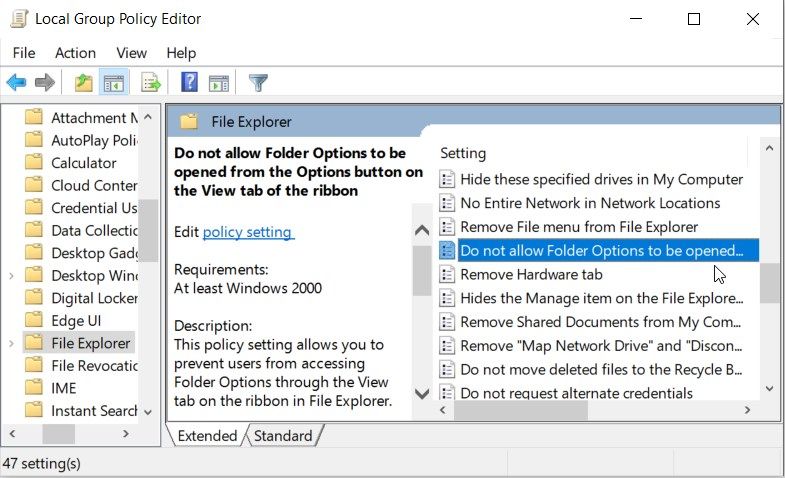The width and height of the screenshot is (785, 478).
Task: Expand the File Explorer tree node
Action: coord(11,343)
